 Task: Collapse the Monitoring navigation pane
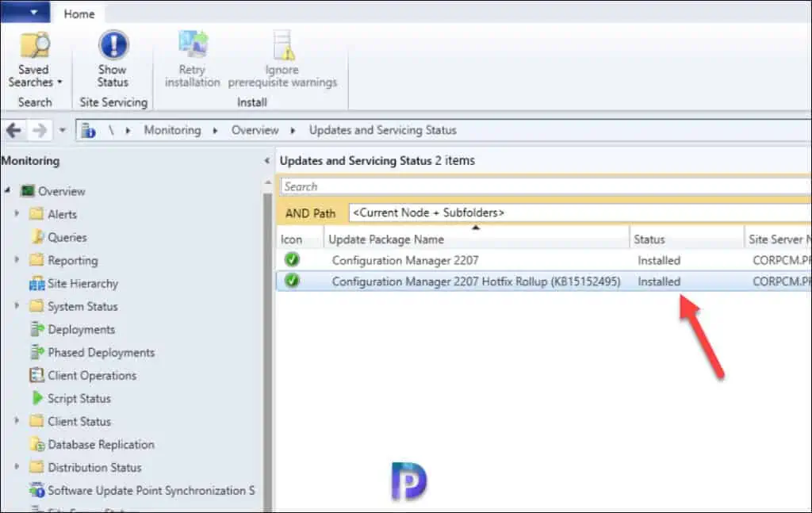266,161
